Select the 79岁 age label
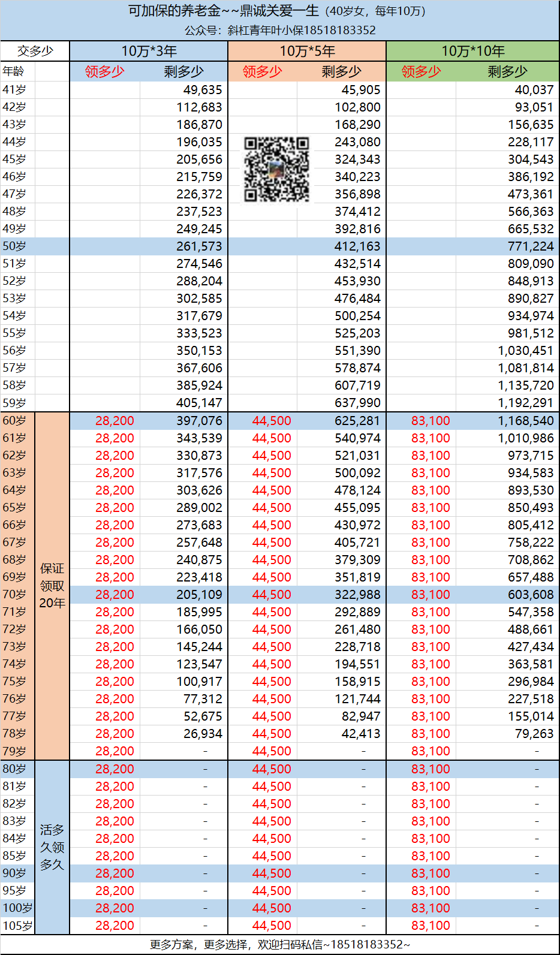 [14, 751]
